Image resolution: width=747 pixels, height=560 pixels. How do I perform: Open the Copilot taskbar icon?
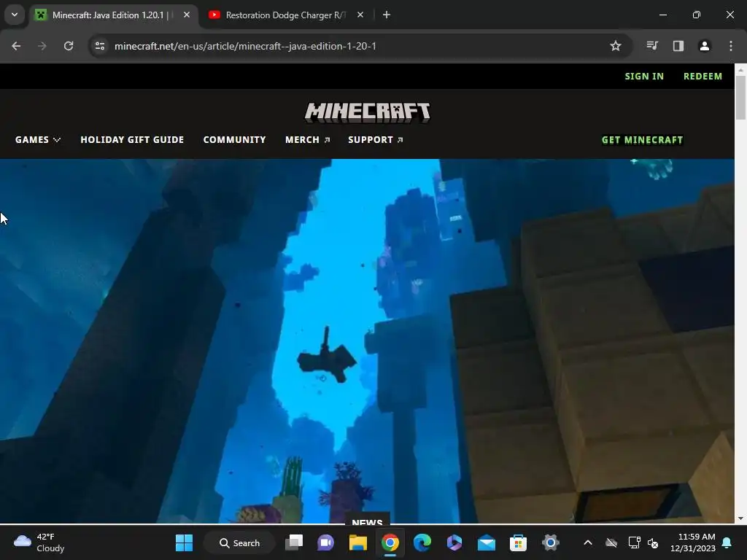[454, 542]
